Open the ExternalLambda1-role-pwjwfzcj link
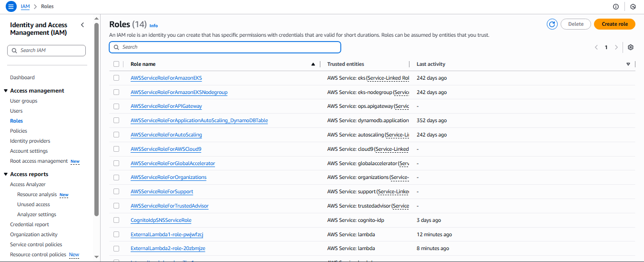Viewport: 644px width, 262px height. click(x=167, y=234)
